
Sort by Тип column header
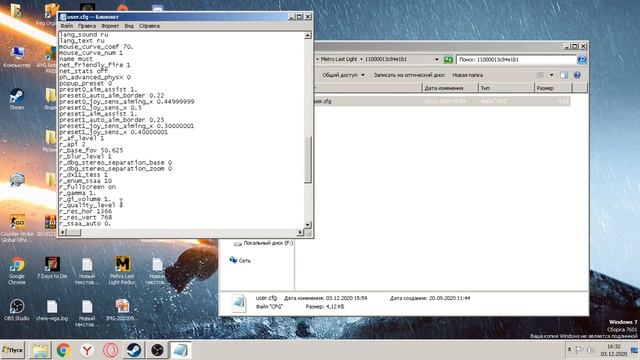click(x=506, y=88)
